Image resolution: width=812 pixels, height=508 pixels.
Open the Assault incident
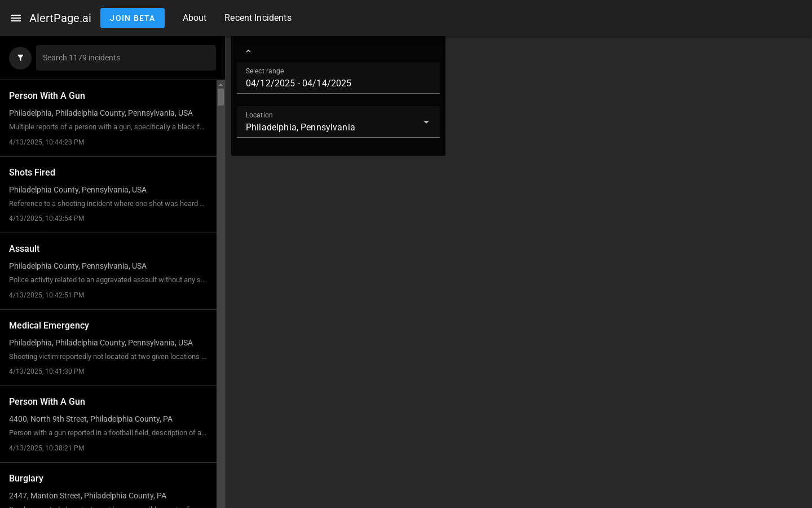(108, 271)
